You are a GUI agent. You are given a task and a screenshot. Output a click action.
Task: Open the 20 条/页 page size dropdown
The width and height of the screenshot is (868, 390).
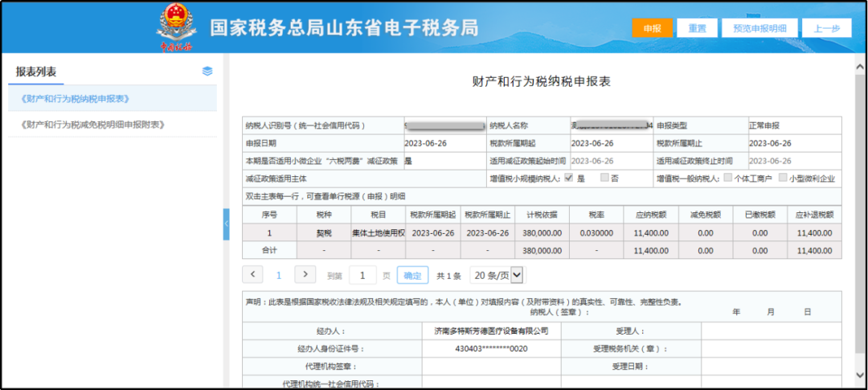pos(497,275)
